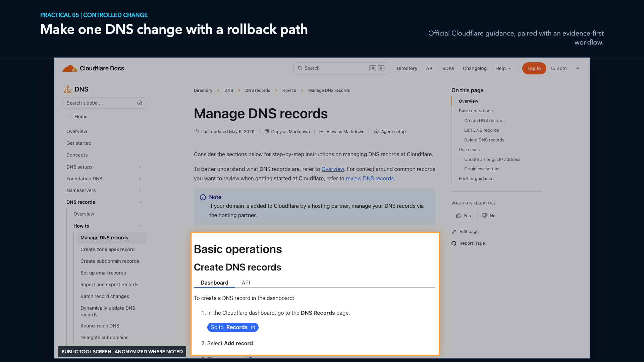Click the main Search field

341,68
